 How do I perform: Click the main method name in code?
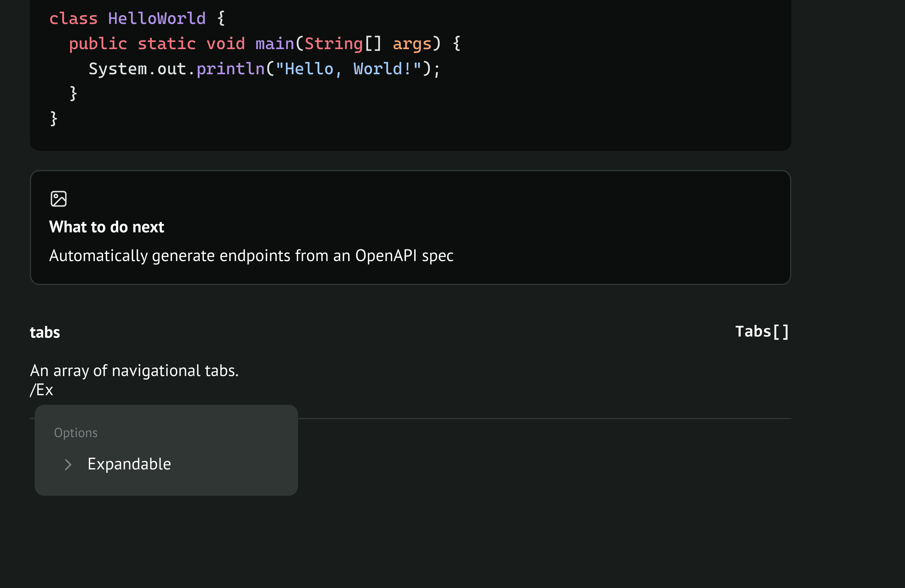[274, 44]
